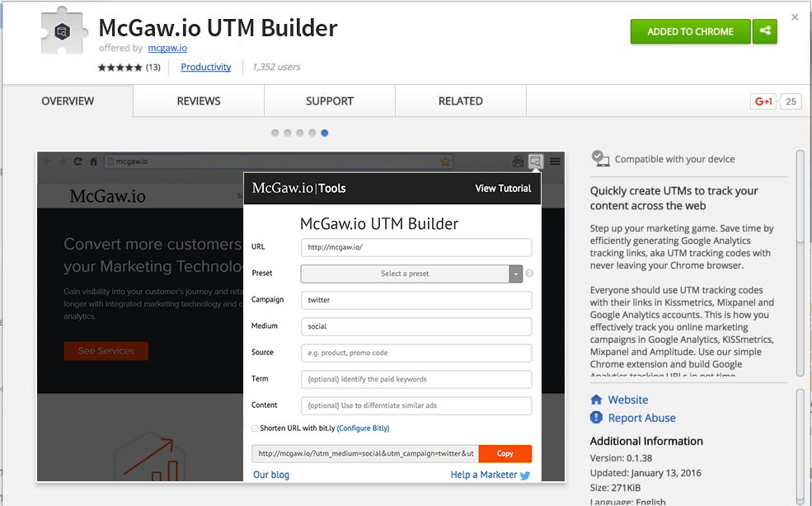Click the UTM Builder extension toolbar icon
Viewport: 812px width, 506px height.
pos(536,161)
